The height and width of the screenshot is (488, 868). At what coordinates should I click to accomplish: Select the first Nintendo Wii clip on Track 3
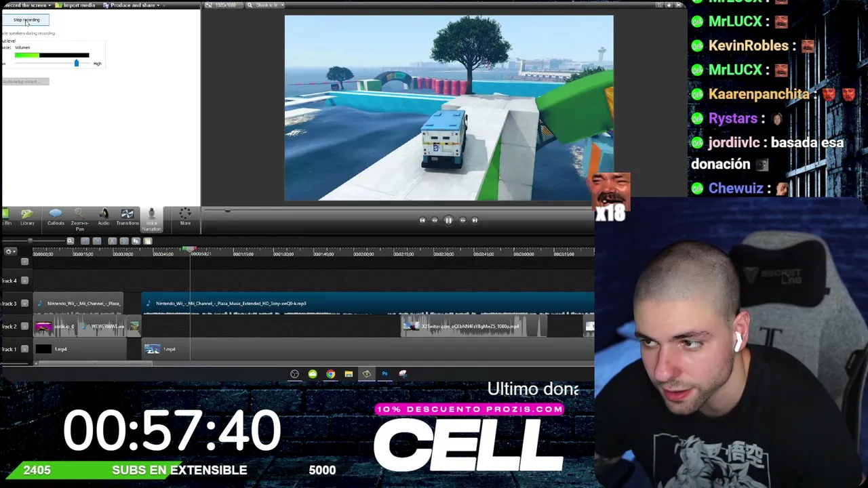[x=79, y=304]
